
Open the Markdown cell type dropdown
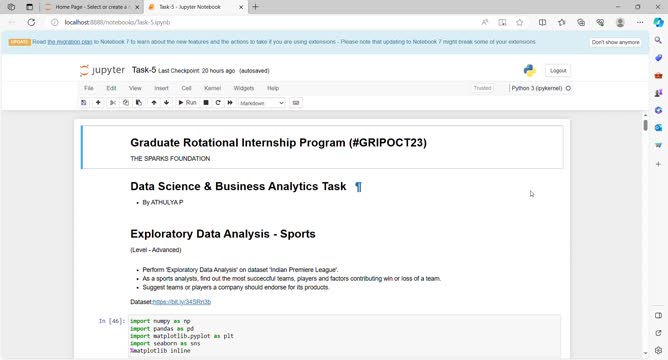[x=262, y=103]
